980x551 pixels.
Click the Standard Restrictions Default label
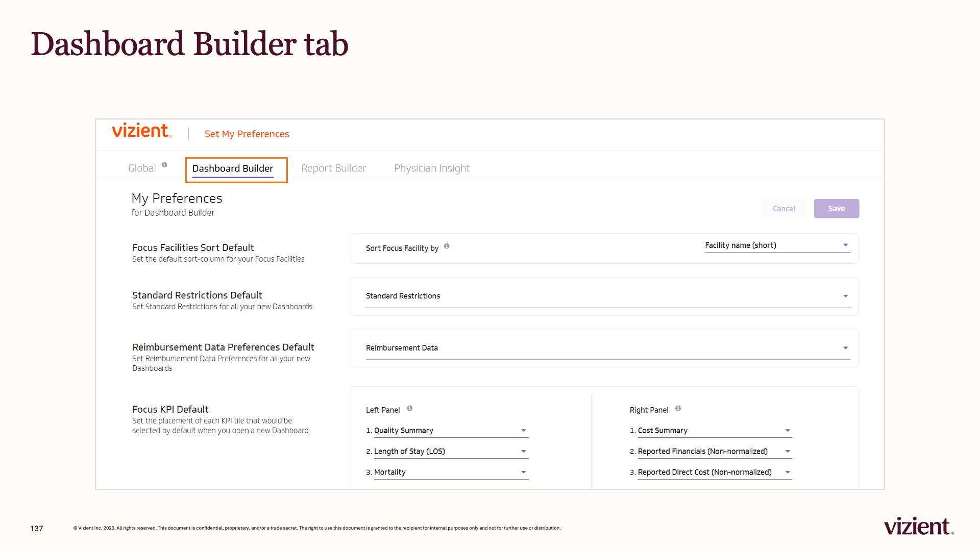click(197, 295)
